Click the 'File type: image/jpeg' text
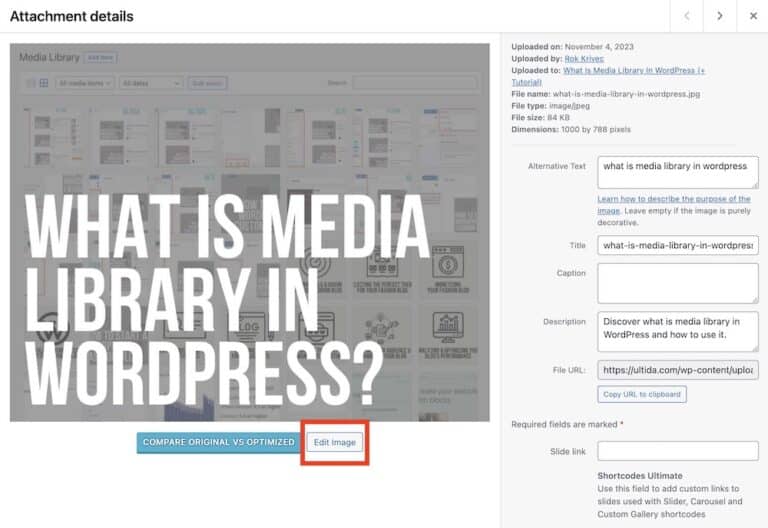This screenshot has height=528, width=768. [551, 106]
